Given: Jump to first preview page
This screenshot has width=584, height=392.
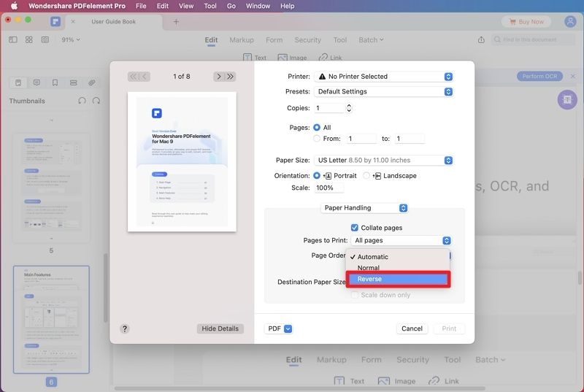Looking at the screenshot, I should coord(133,77).
